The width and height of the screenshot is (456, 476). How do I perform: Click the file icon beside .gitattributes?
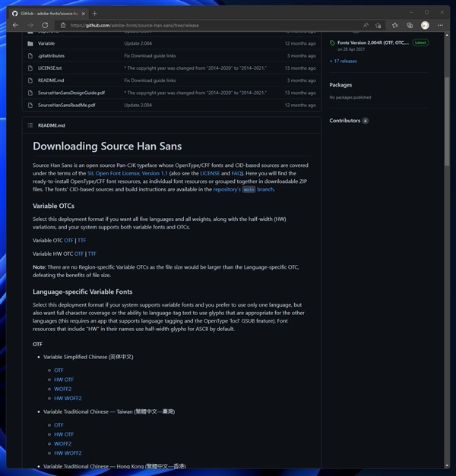(x=30, y=56)
